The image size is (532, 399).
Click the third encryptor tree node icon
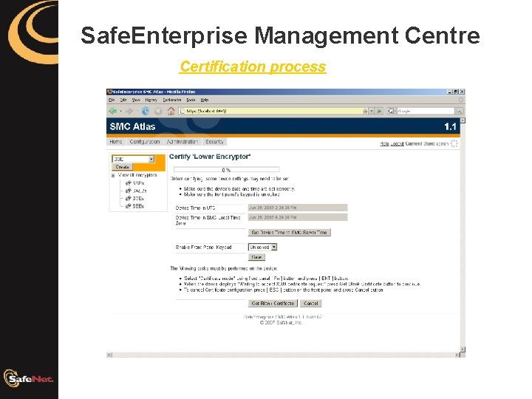pos(128,199)
